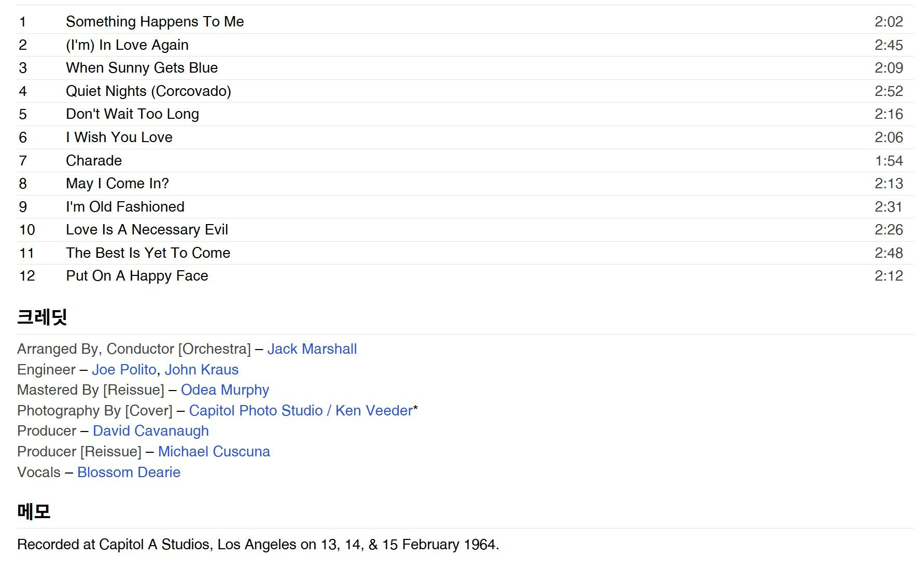Click the track title When Sunny Gets Blue

click(142, 68)
